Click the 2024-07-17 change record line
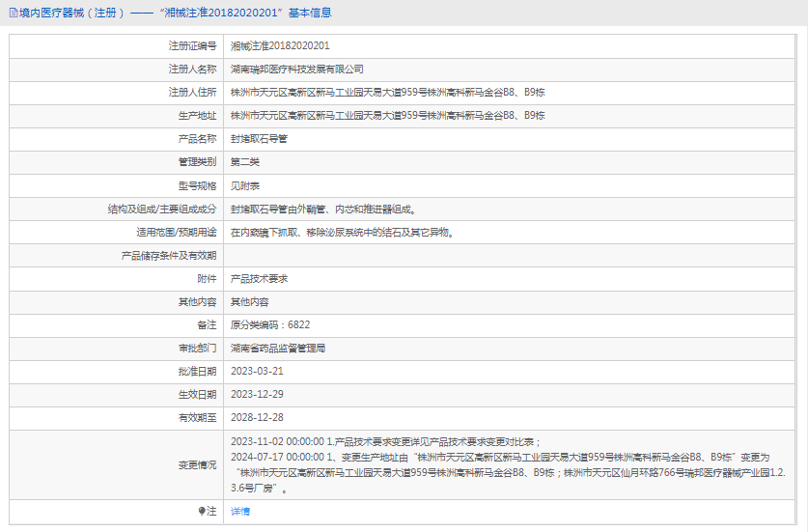Viewport: 808px width, 532px height. pyautogui.click(x=508, y=473)
